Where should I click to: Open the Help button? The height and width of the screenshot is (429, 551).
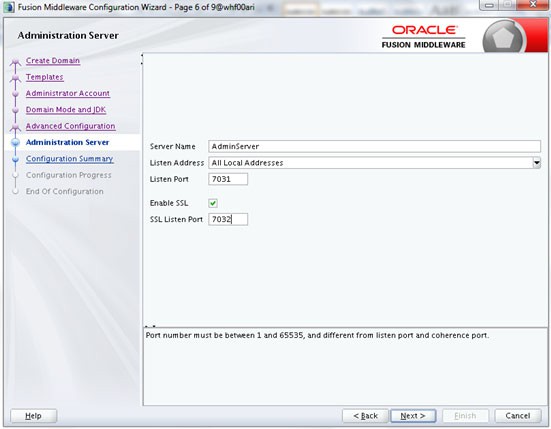[33, 416]
